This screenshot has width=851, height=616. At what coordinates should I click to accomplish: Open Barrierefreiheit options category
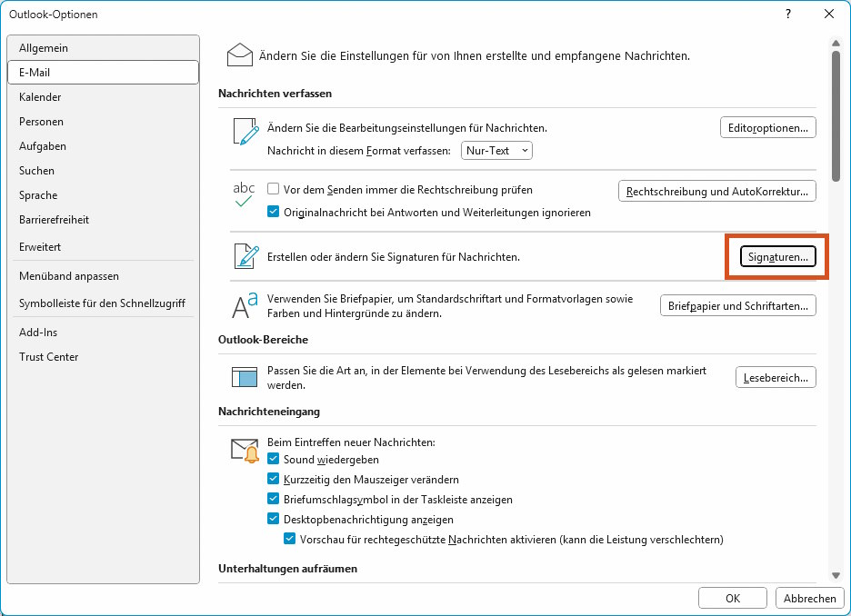point(103,220)
